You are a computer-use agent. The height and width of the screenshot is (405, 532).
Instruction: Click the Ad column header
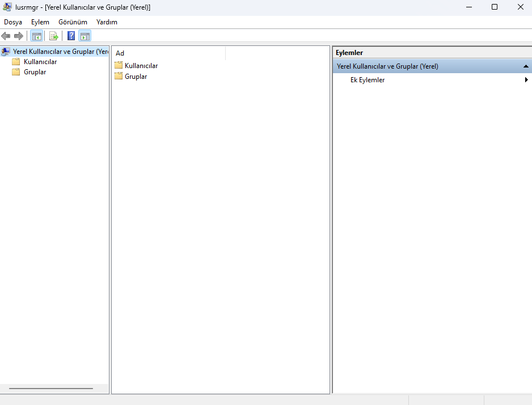[168, 53]
